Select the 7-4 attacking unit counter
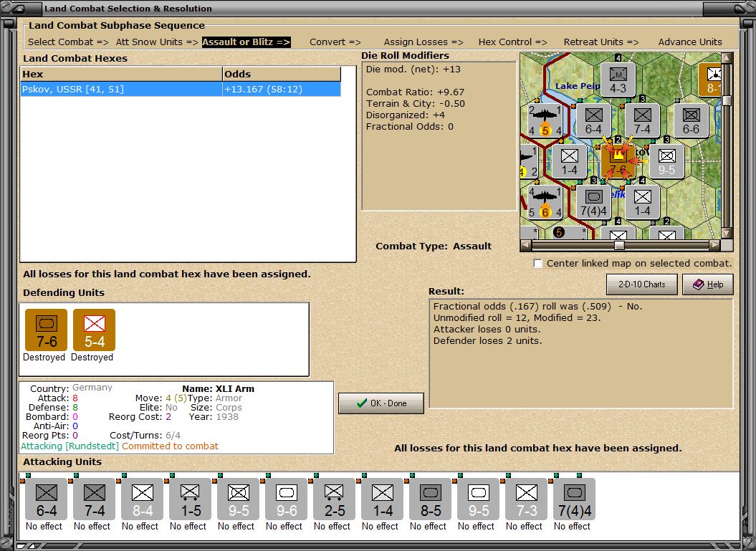This screenshot has height=551, width=756. pyautogui.click(x=95, y=499)
